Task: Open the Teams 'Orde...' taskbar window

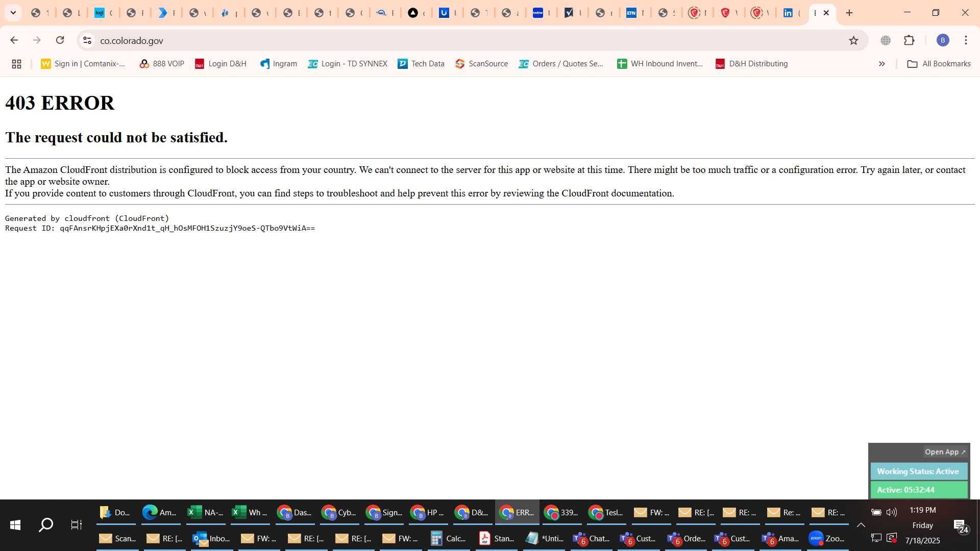Action: [x=686, y=538]
